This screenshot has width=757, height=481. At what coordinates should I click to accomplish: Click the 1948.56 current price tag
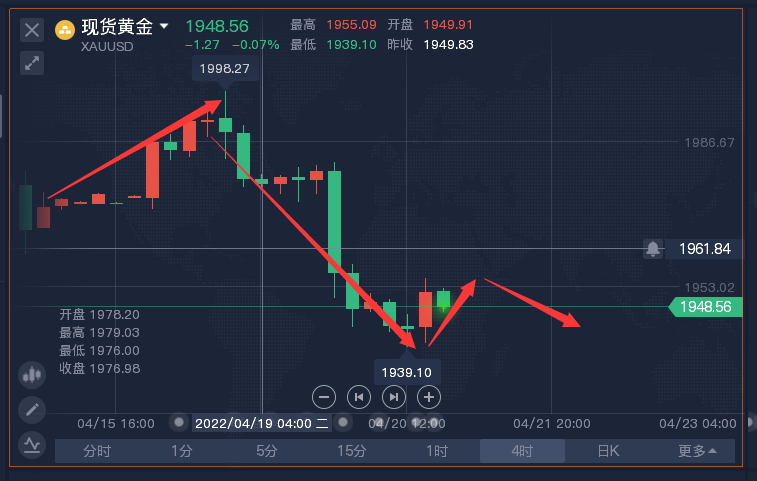point(705,307)
